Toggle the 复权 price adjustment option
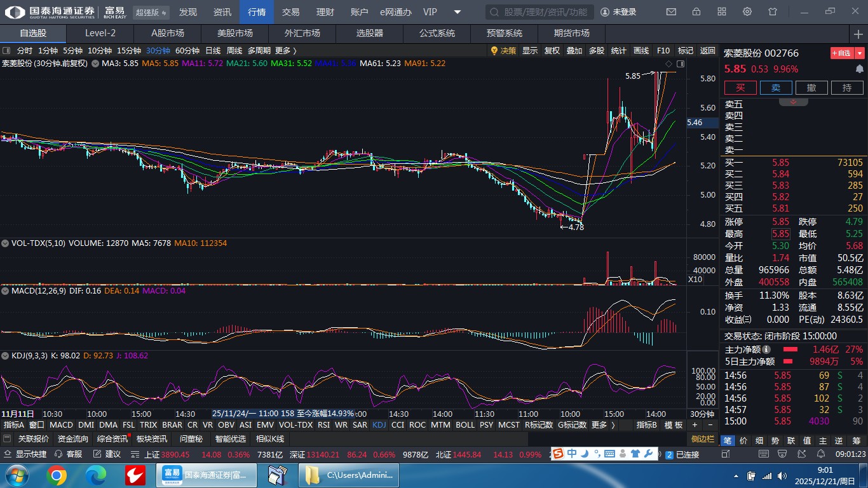 552,51
